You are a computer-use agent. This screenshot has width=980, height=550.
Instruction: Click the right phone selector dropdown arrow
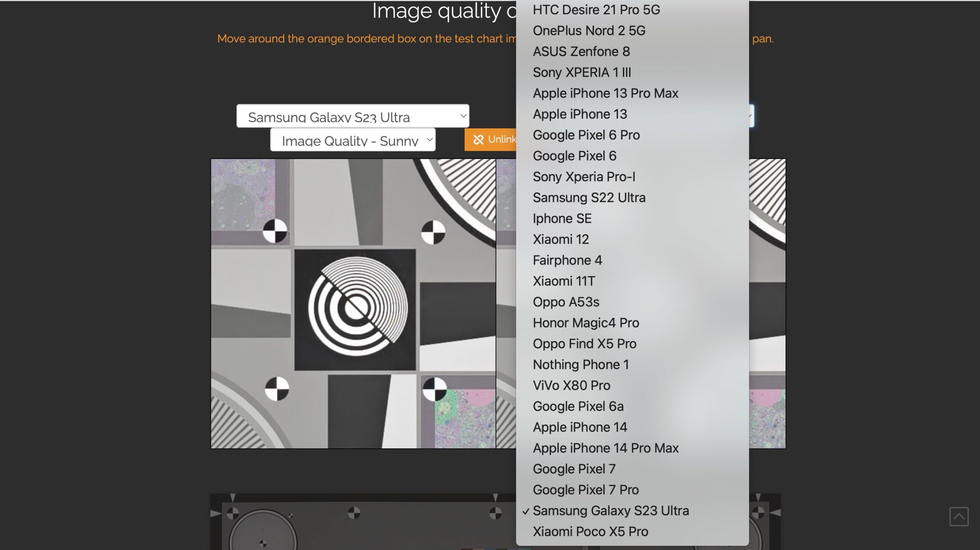[x=751, y=116]
